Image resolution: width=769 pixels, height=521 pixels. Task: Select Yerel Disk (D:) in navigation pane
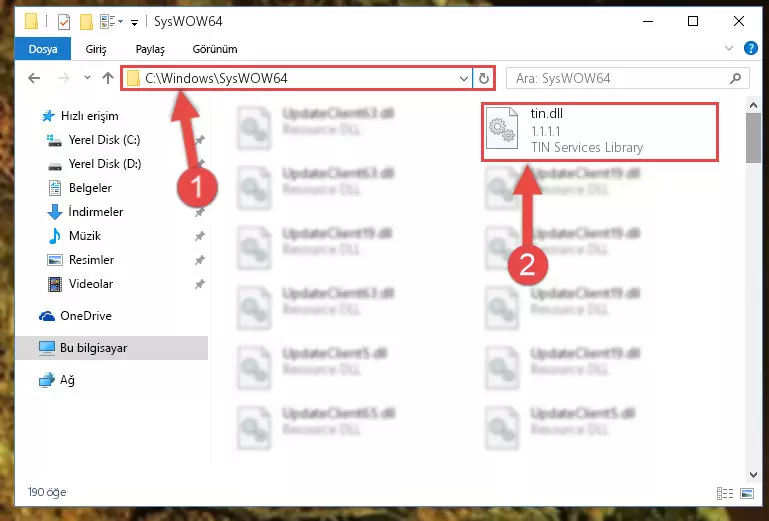[x=105, y=164]
